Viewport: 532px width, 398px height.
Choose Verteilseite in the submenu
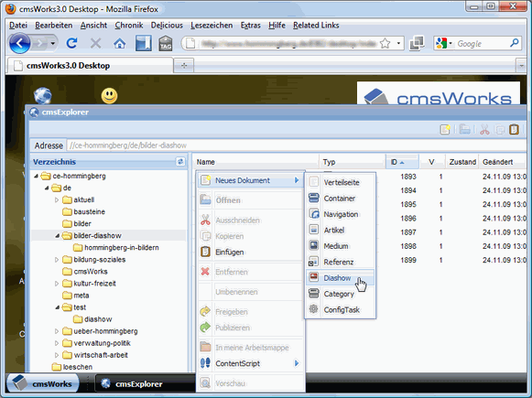click(341, 182)
